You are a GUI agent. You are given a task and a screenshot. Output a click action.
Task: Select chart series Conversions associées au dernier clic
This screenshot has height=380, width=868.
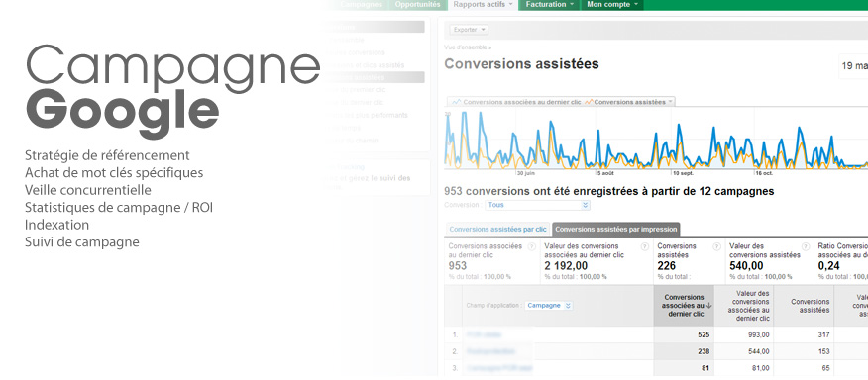[522, 102]
